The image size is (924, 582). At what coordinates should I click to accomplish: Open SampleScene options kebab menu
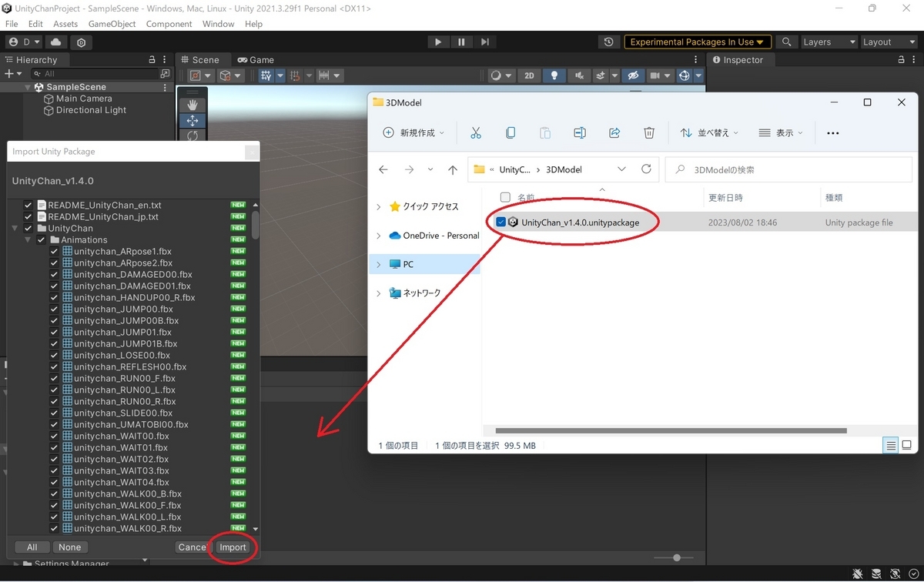pyautogui.click(x=165, y=88)
